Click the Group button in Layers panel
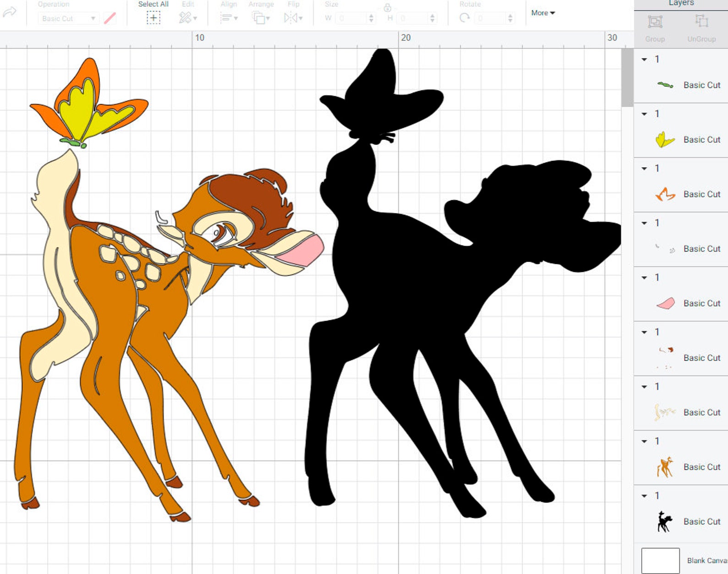This screenshot has width=728, height=574. (655, 28)
